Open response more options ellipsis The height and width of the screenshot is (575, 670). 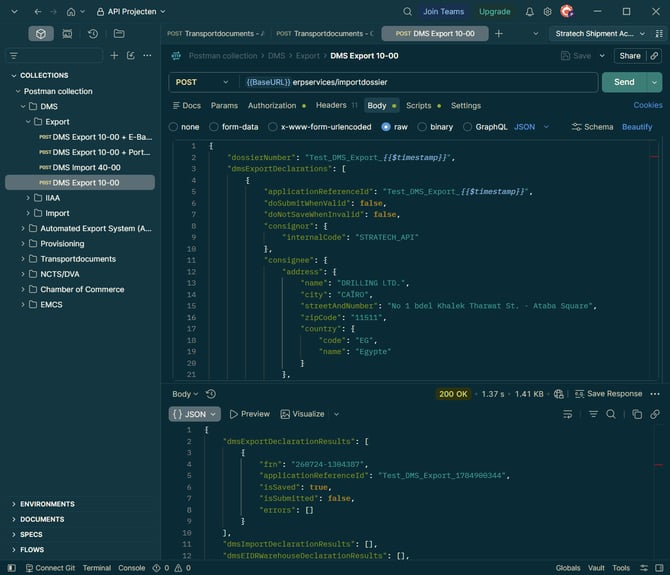pos(655,394)
